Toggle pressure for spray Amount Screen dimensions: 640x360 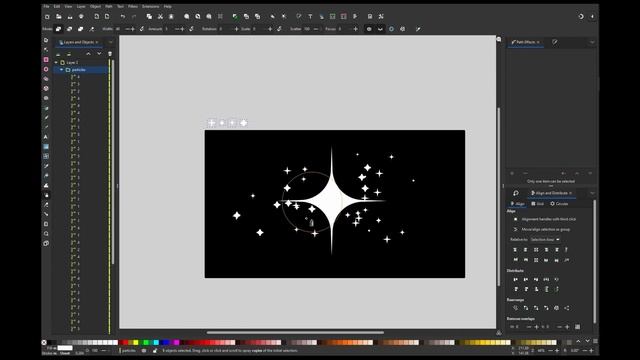point(191,29)
